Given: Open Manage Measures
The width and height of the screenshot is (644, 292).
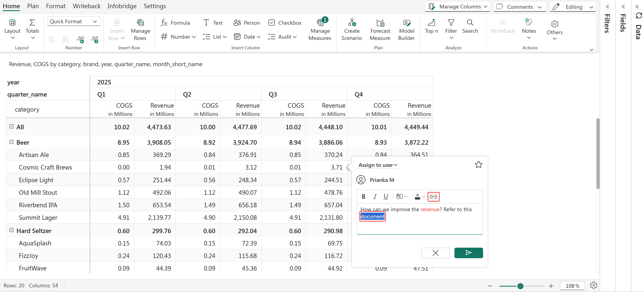Looking at the screenshot, I should point(320,30).
